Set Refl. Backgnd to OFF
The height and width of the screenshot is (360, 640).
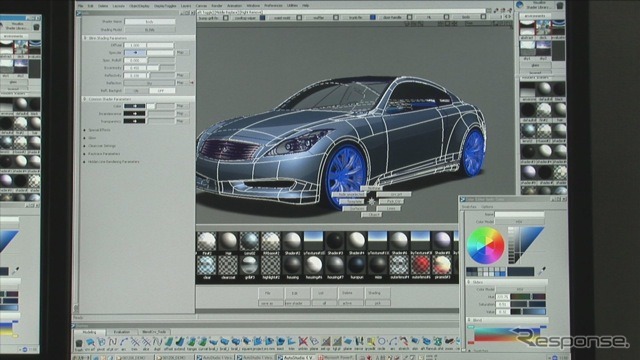pyautogui.click(x=162, y=91)
